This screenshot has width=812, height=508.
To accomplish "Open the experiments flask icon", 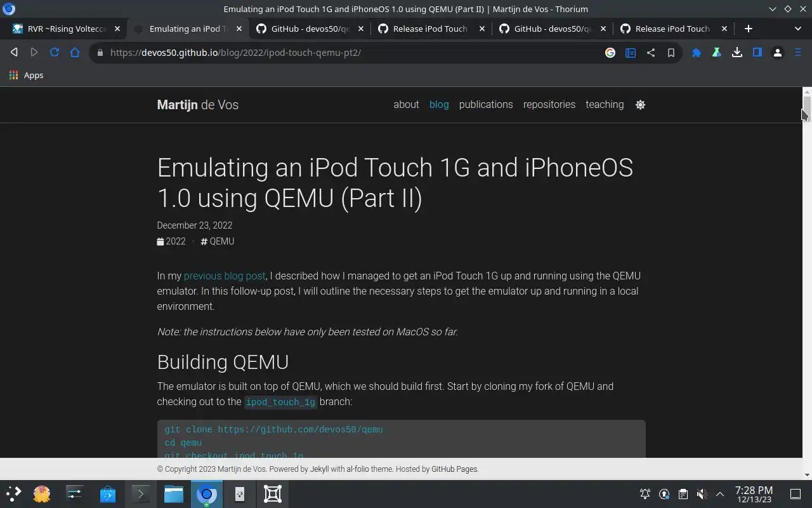I will 717,53.
